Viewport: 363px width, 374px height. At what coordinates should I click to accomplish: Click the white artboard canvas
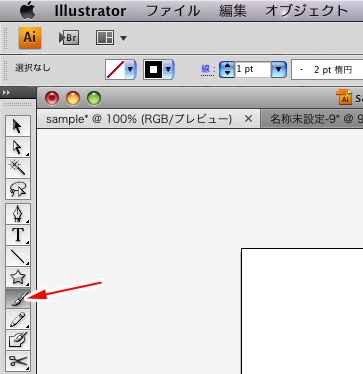click(x=302, y=311)
